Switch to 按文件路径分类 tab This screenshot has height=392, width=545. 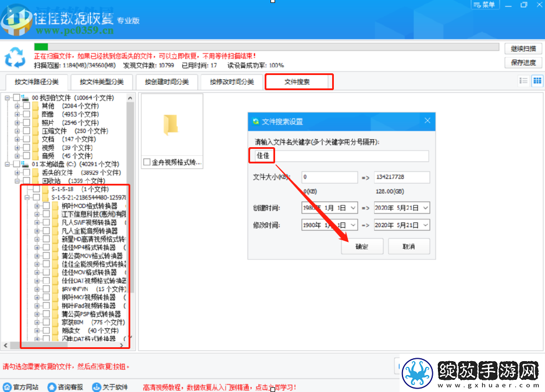tap(37, 82)
